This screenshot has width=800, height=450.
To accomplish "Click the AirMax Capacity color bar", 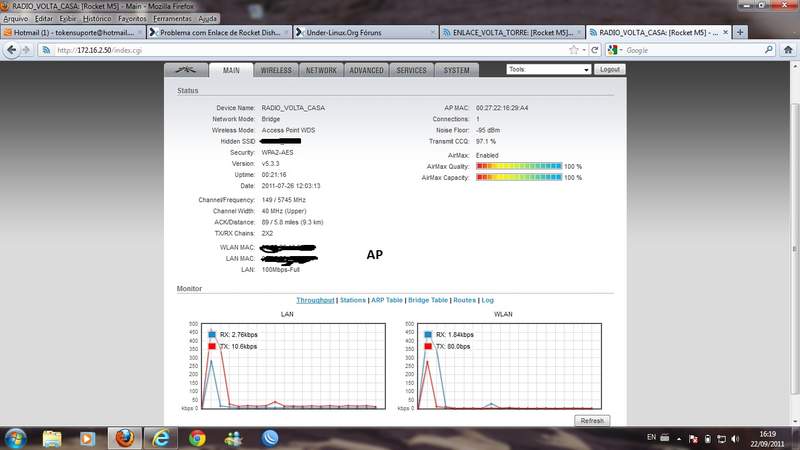I will tap(519, 178).
